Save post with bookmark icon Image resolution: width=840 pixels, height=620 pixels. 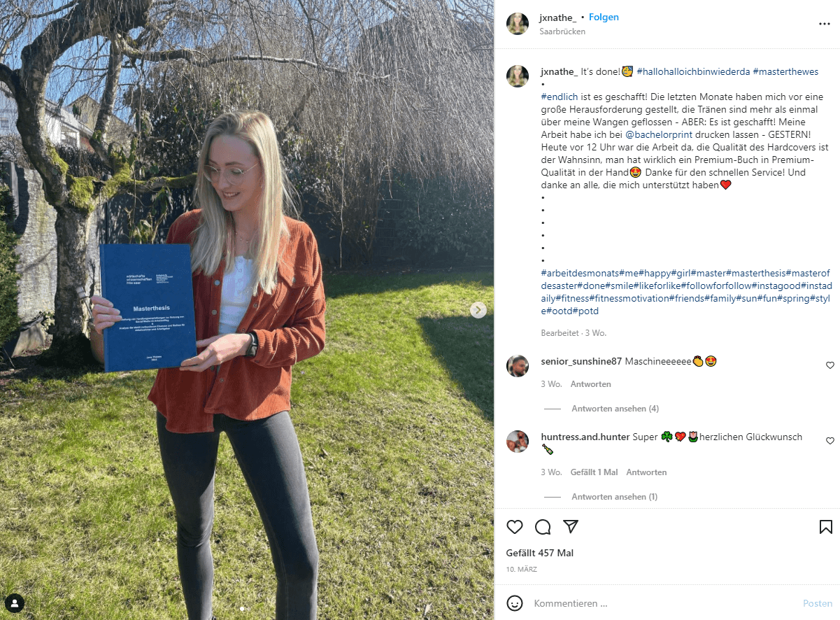click(825, 527)
